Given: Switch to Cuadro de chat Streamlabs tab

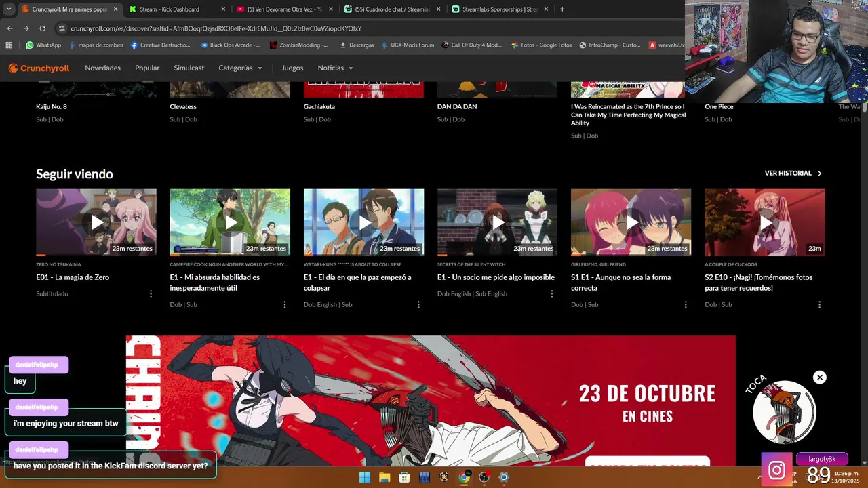Looking at the screenshot, I should pos(392,9).
